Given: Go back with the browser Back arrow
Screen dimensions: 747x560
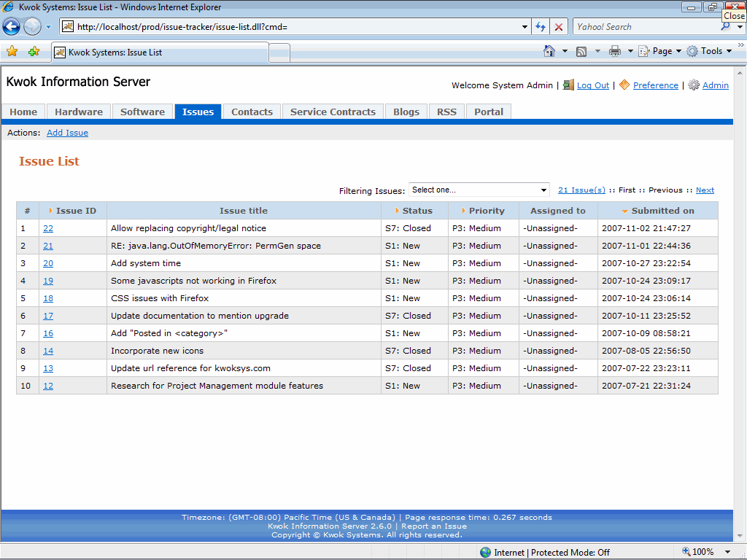Looking at the screenshot, I should (12, 27).
